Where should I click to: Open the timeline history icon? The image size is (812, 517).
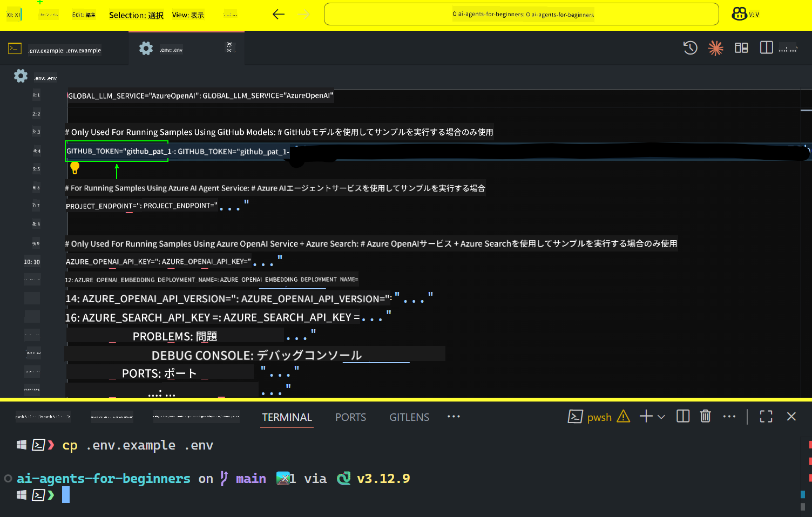coord(690,48)
